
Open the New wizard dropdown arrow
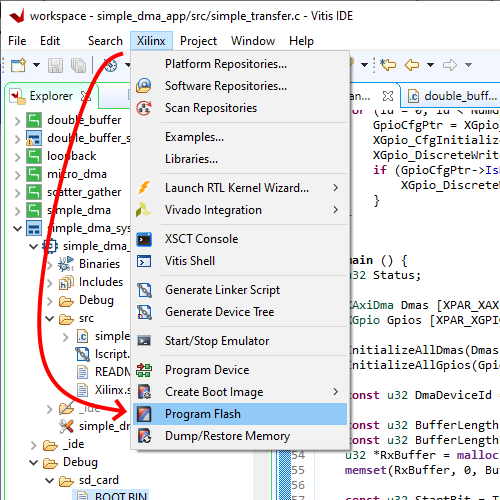click(x=36, y=65)
